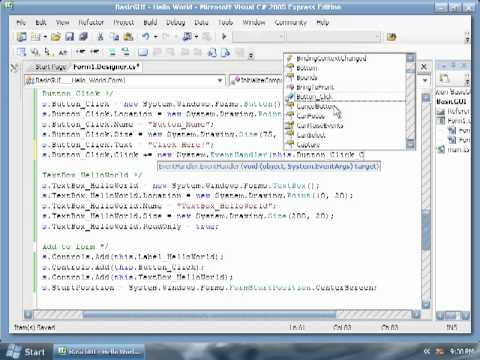Click Uncomment selected lines icon

126,52
